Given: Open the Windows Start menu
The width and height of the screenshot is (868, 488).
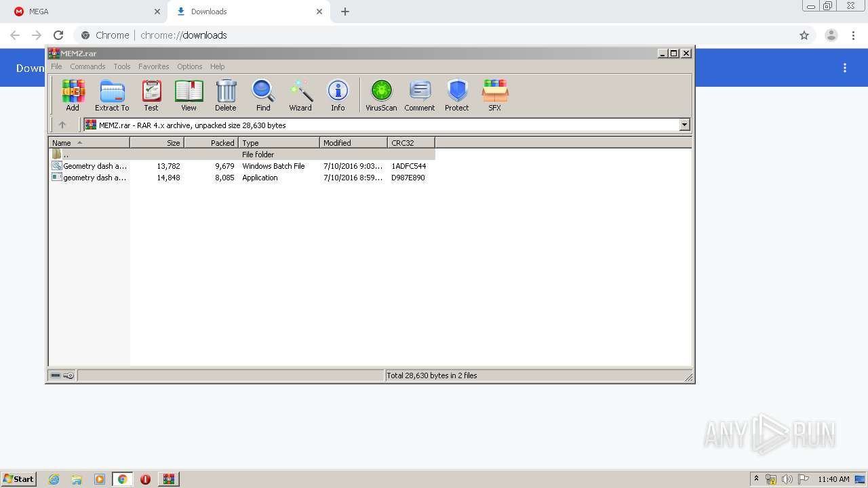Looking at the screenshot, I should pyautogui.click(x=19, y=479).
